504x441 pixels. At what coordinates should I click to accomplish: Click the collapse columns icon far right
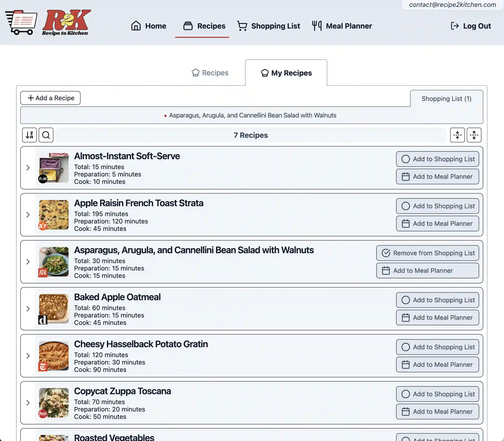pyautogui.click(x=458, y=135)
